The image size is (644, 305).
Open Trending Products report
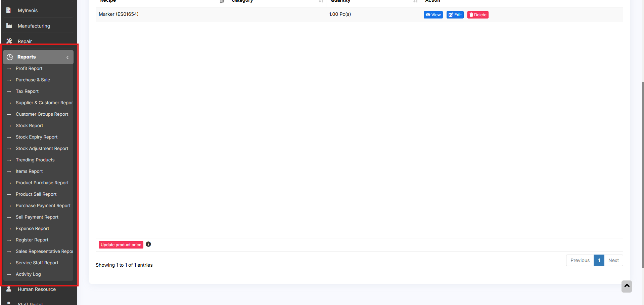(x=35, y=160)
